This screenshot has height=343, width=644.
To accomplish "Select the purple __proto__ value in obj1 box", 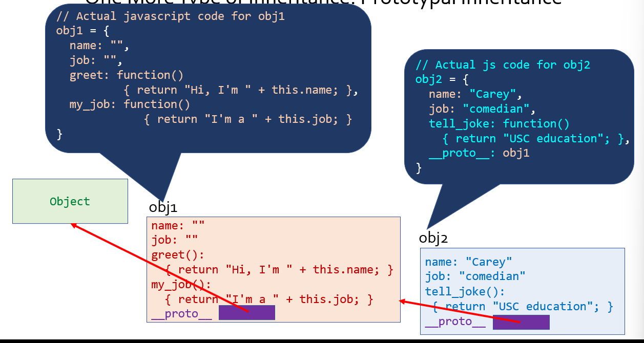I will point(246,313).
